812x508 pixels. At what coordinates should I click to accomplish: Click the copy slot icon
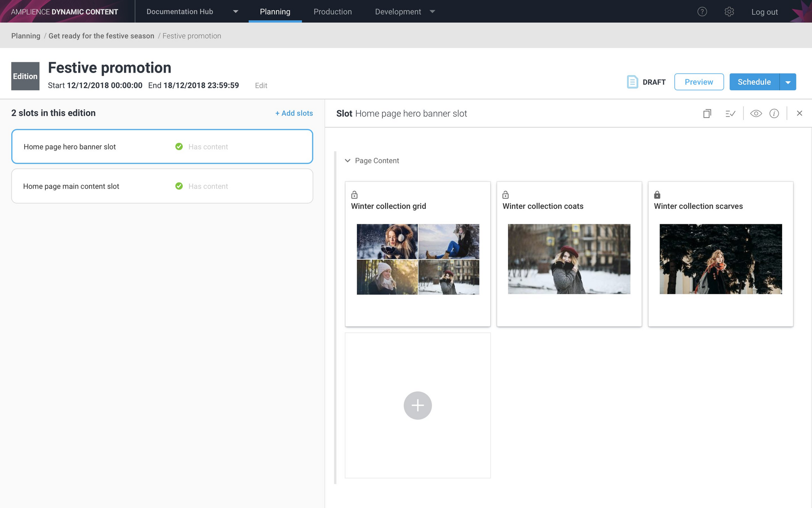point(707,113)
